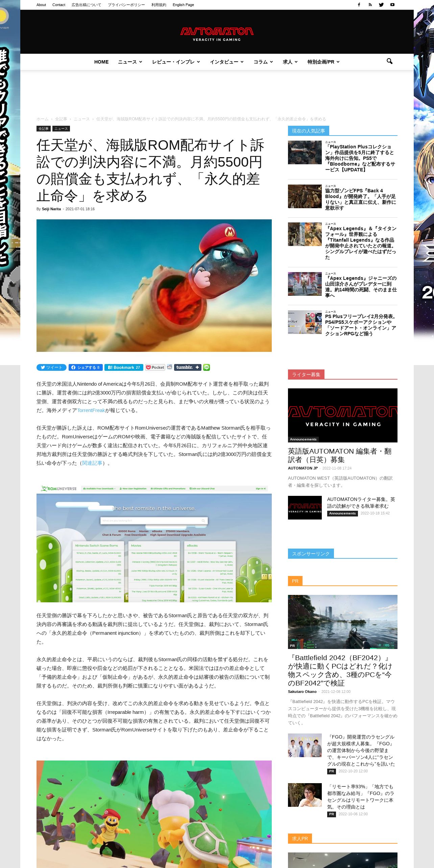This screenshot has height=868, width=434.
Task: Share article on Facebook button
Action: click(86, 367)
